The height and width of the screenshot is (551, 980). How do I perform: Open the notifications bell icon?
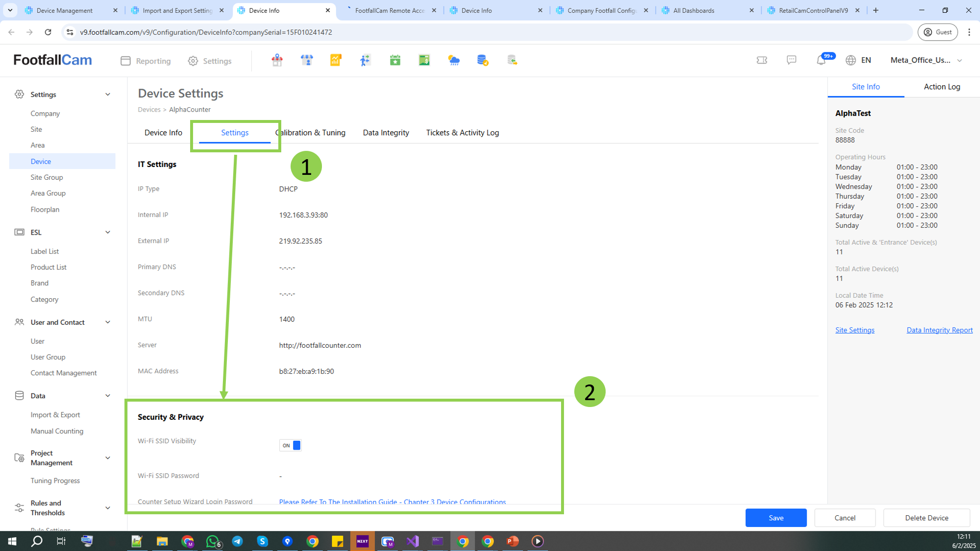coord(821,60)
